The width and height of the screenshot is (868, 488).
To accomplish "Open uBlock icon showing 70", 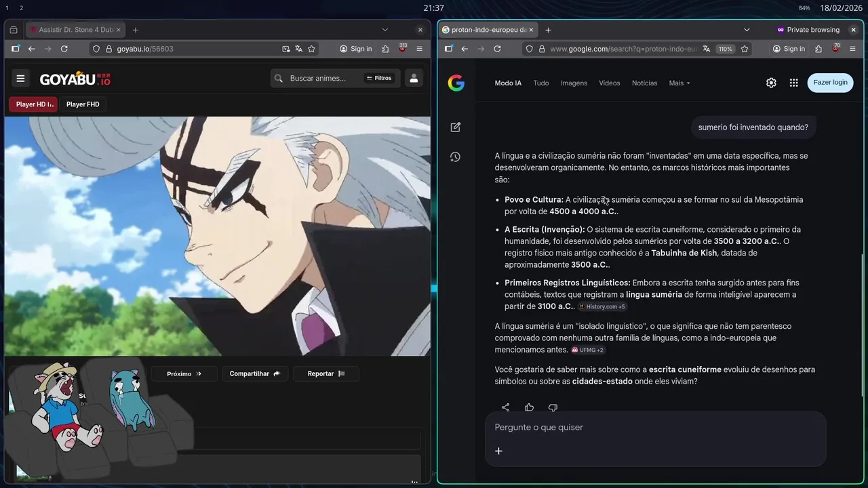I will (x=836, y=49).
